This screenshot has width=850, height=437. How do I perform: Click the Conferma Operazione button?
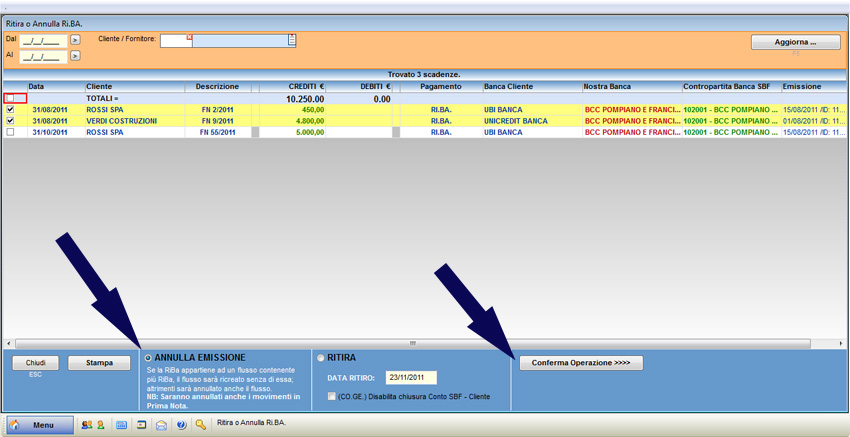pyautogui.click(x=580, y=363)
